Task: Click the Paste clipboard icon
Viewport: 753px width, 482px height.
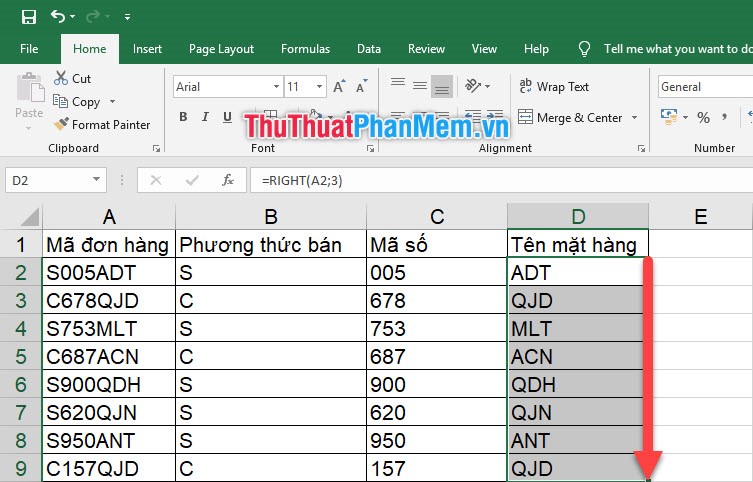Action: (x=29, y=88)
